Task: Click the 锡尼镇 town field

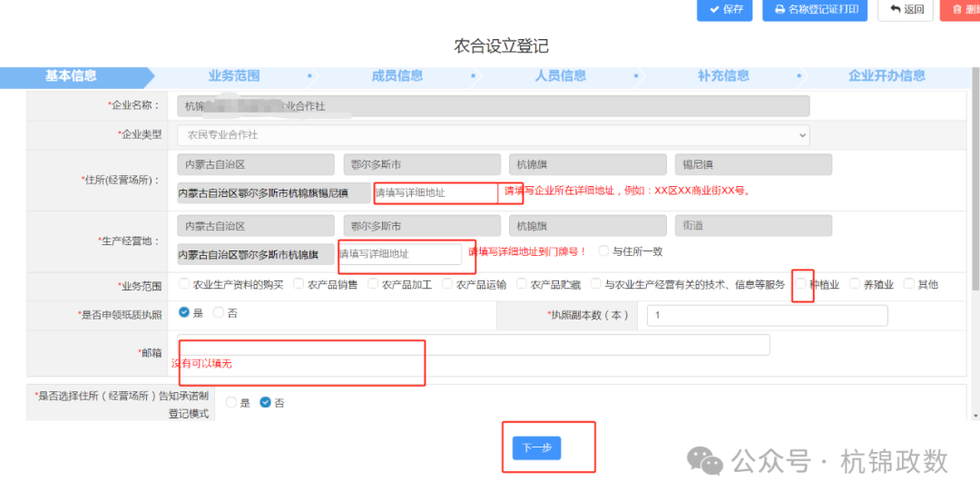Action: [x=753, y=165]
